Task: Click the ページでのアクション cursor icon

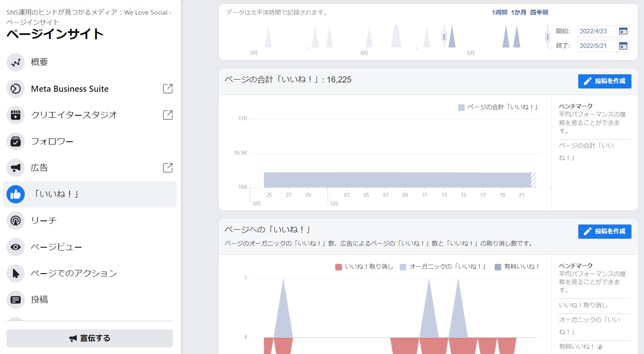Action: (x=15, y=274)
